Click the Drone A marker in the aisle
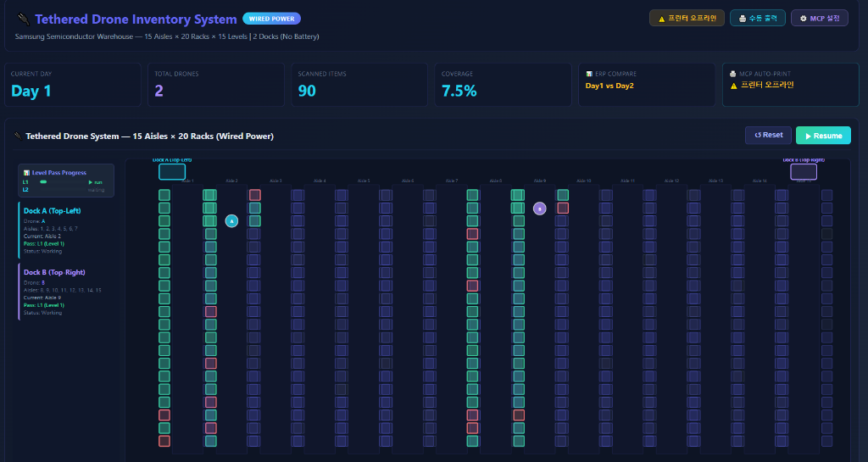This screenshot has height=462, width=868. [x=231, y=221]
